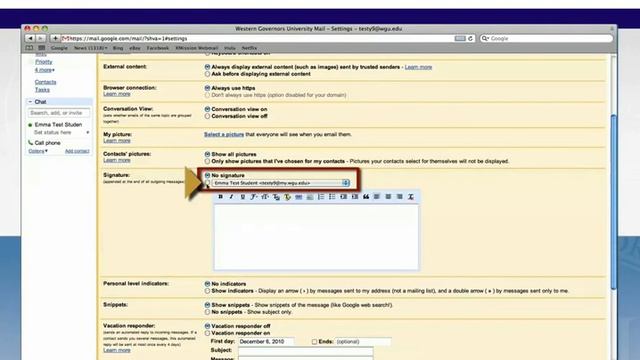640x360 pixels.
Task: Click Select a picture link
Action: [224, 134]
